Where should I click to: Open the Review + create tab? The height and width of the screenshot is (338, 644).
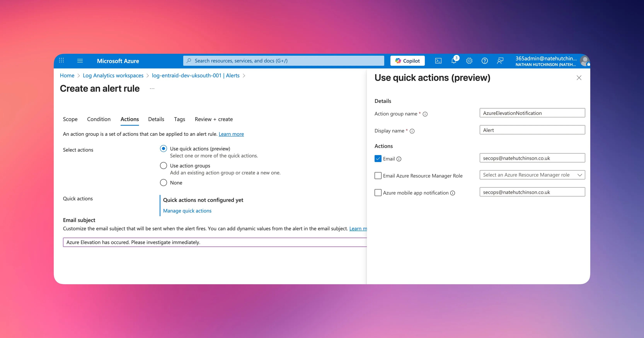214,119
